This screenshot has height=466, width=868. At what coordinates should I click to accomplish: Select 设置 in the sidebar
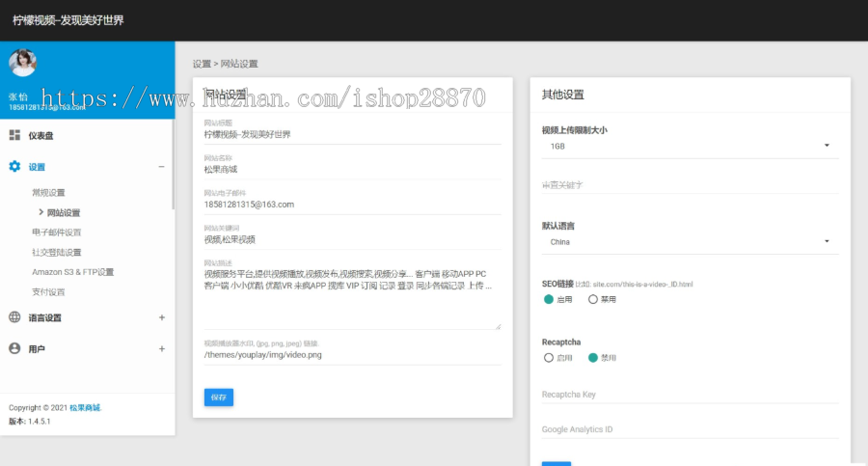(x=37, y=167)
